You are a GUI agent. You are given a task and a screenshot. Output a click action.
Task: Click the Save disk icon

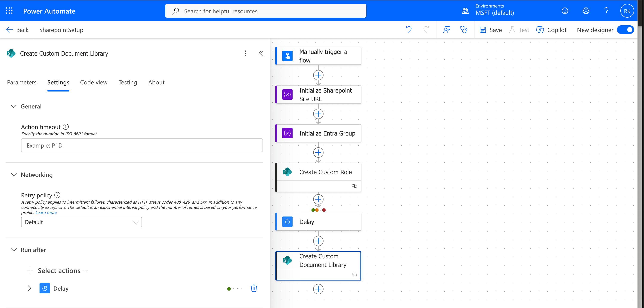point(482,30)
